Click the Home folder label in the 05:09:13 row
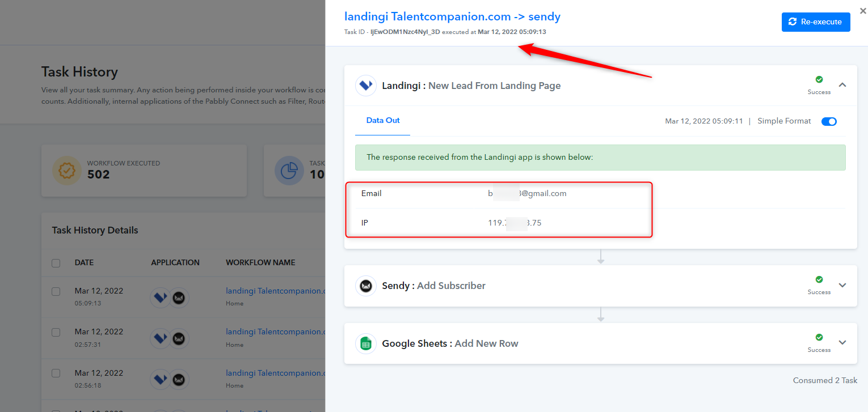 coord(234,303)
